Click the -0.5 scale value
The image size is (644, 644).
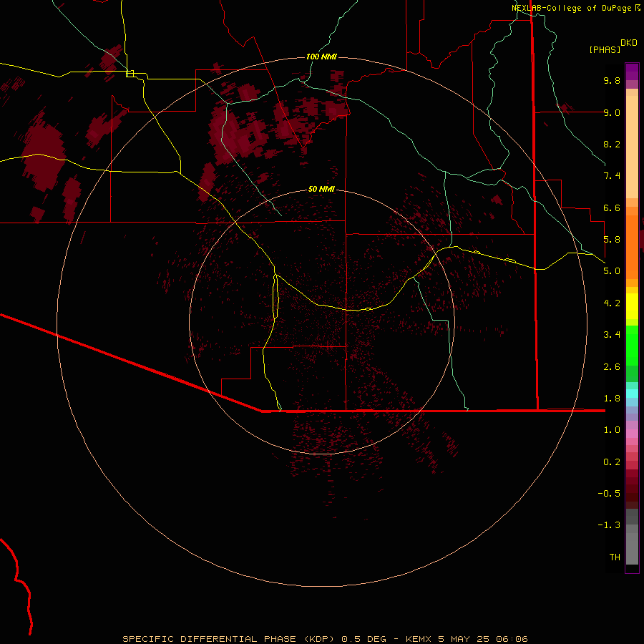tap(609, 494)
